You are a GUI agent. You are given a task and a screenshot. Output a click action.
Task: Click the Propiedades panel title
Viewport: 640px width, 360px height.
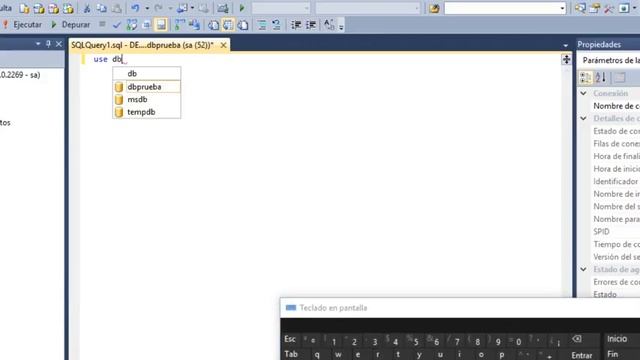click(599, 44)
